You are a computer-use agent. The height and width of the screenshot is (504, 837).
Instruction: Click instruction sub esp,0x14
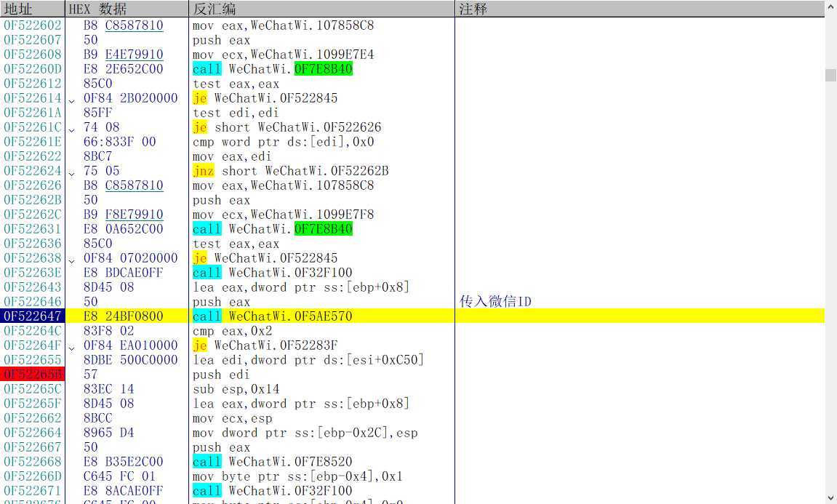pos(236,389)
